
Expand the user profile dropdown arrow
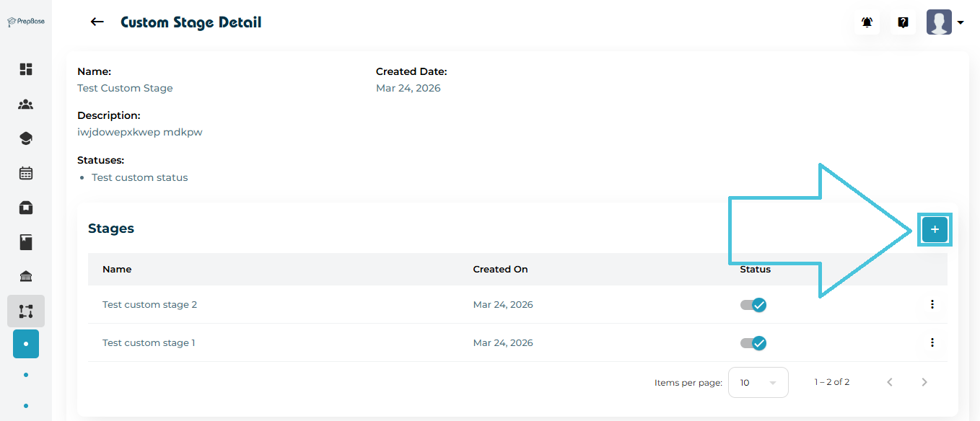coord(961,22)
